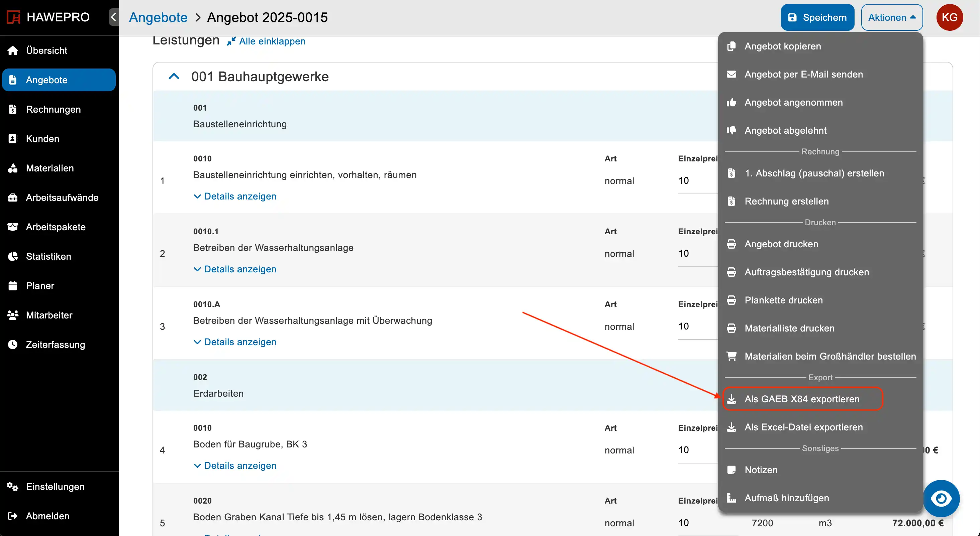Select the 001 Baustelleneinrichtung group row
This screenshot has width=980, height=536.
(435, 116)
